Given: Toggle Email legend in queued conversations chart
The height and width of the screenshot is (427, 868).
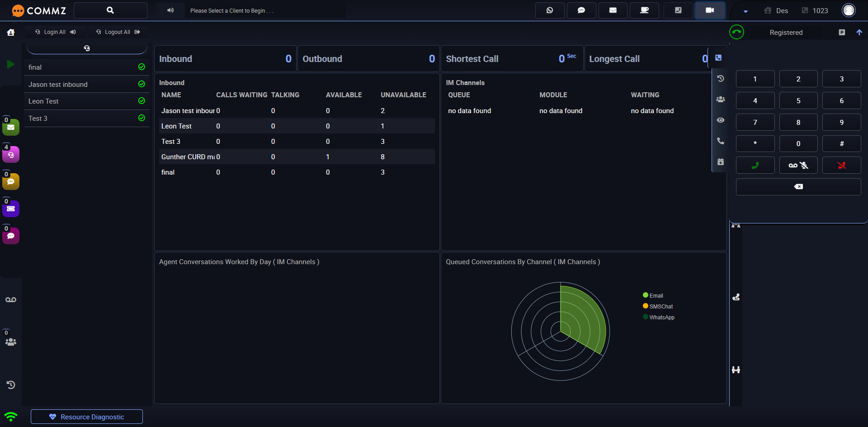Looking at the screenshot, I should 653,295.
